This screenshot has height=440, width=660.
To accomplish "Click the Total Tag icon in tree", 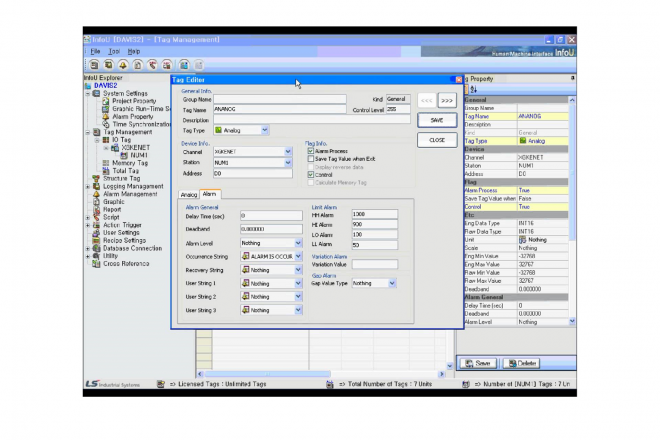I will pyautogui.click(x=106, y=170).
